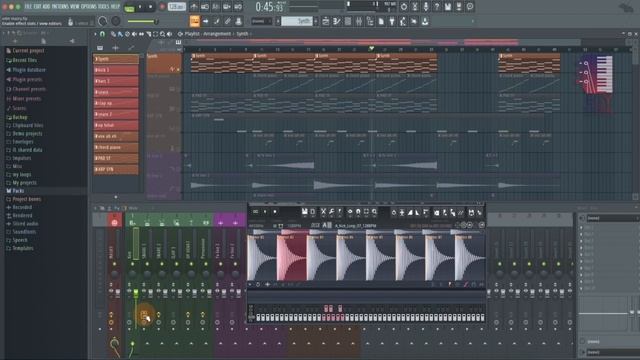Toggle pattern/song mode green switch

coord(129,8)
